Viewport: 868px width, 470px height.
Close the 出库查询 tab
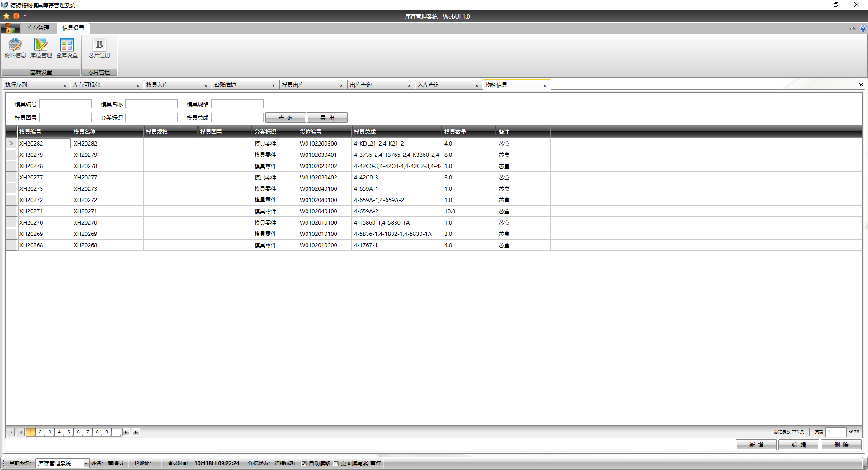click(409, 86)
